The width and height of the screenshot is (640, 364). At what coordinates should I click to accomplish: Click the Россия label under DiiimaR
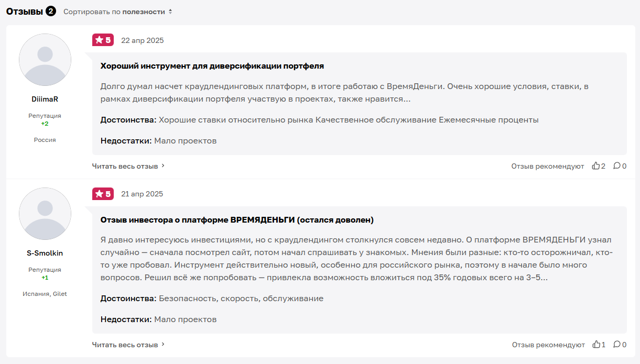click(x=45, y=140)
